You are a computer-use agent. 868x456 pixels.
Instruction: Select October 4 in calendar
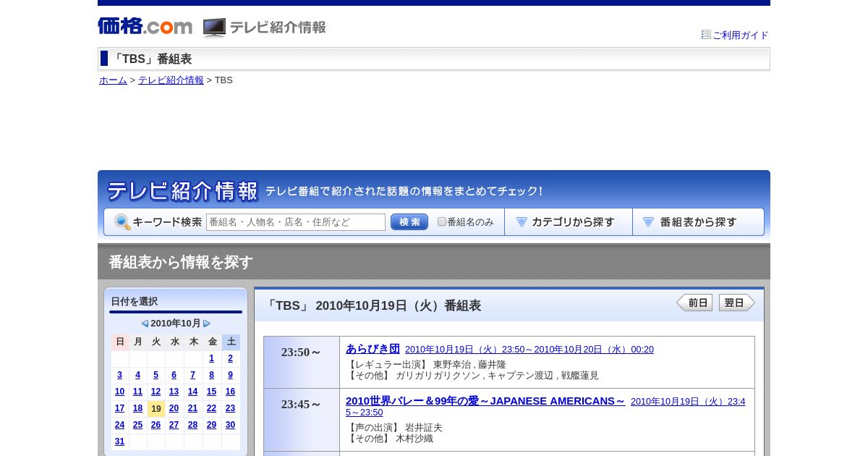tap(137, 375)
